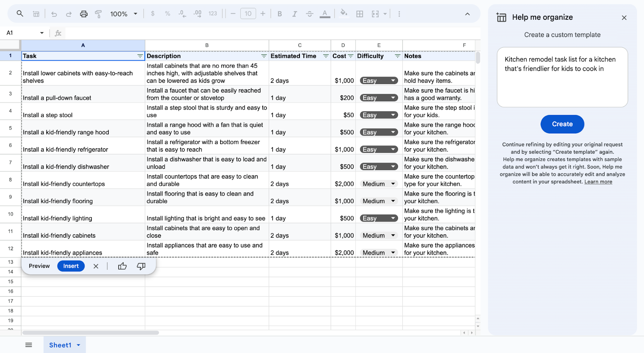Open the zoom 100% dropdown

124,14
